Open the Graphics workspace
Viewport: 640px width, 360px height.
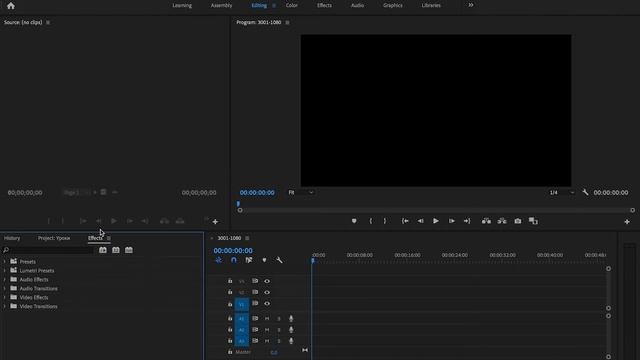point(393,5)
